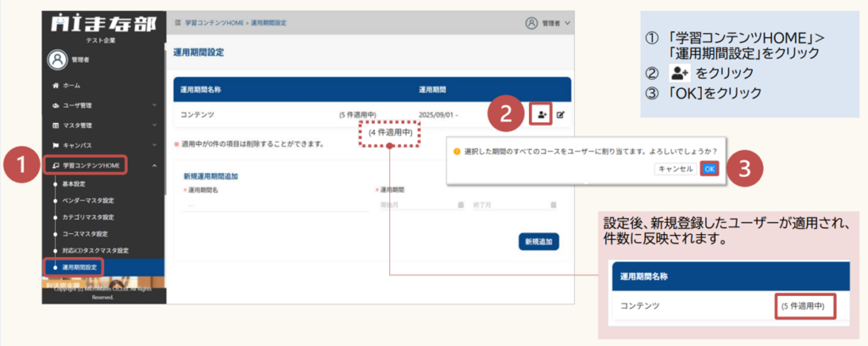Click the sidebar 管理者 profile avatar
868x346 pixels.
point(58,59)
